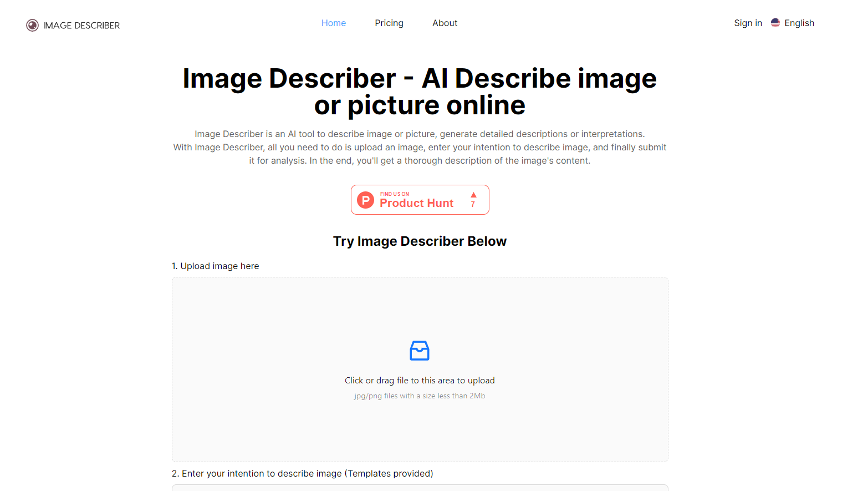Click the 'Product Hunt' badge label text

click(x=417, y=203)
